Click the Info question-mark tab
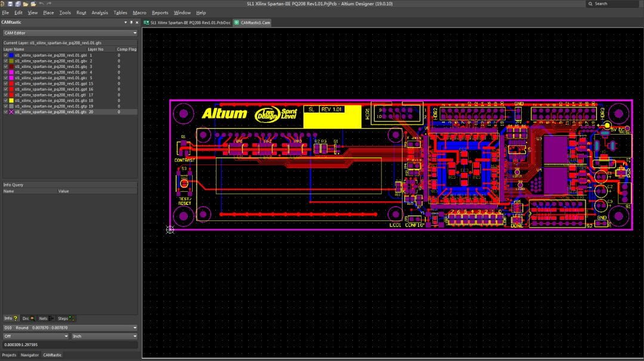This screenshot has width=644, height=361. [x=11, y=318]
